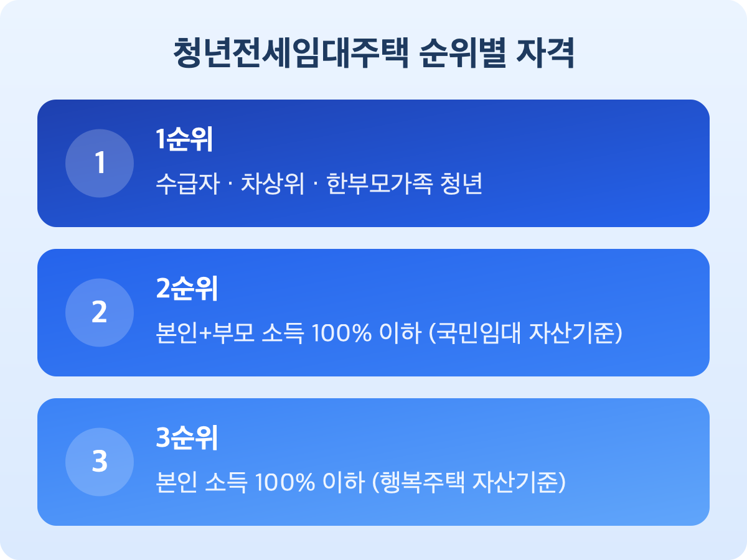Image resolution: width=747 pixels, height=560 pixels.
Task: Click the number 3 circle badge
Action: 100,462
